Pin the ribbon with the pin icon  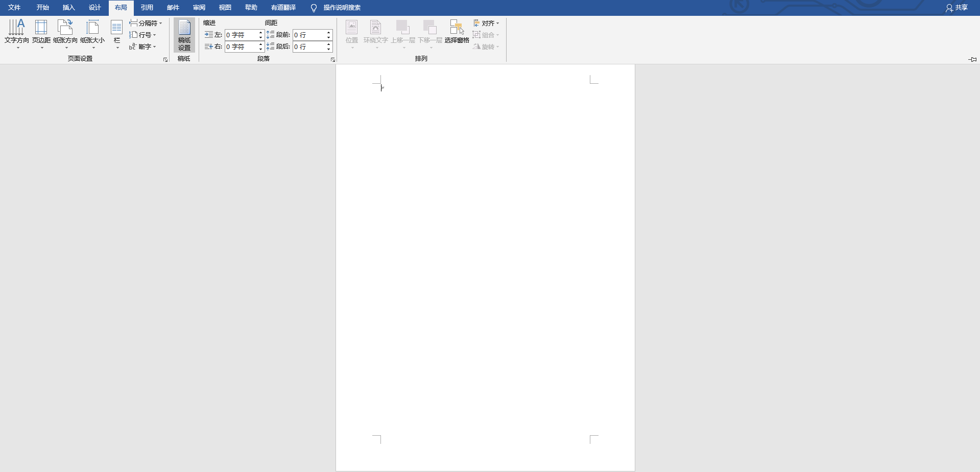click(972, 59)
